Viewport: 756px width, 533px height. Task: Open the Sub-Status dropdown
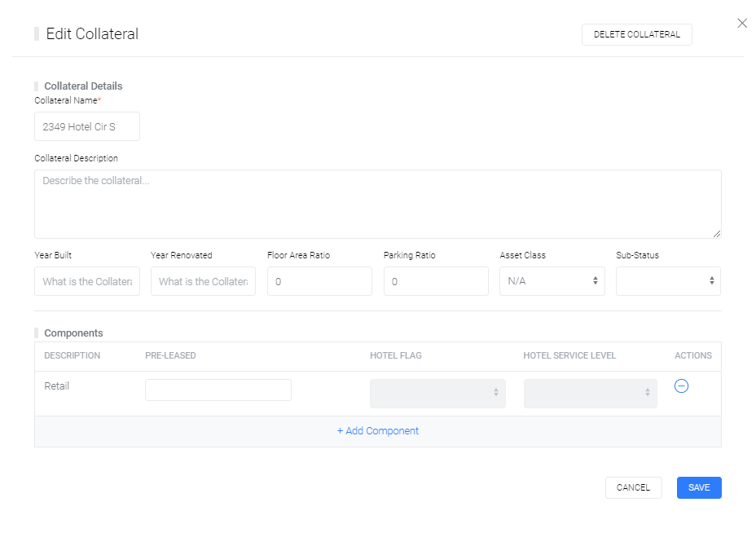668,281
